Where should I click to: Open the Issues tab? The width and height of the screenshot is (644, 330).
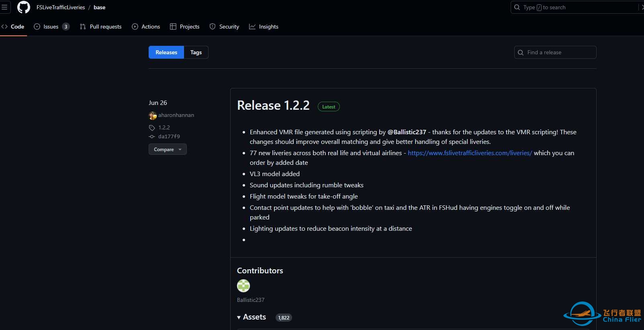click(51, 27)
